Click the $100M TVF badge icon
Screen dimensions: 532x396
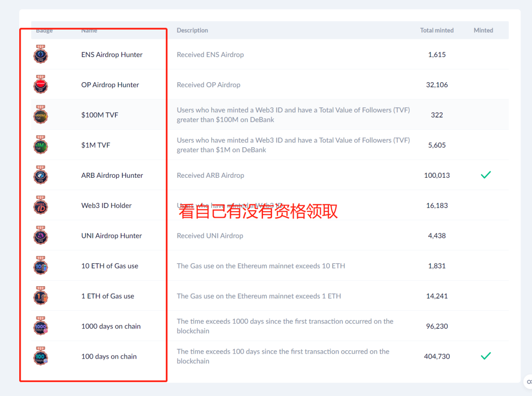(x=40, y=114)
